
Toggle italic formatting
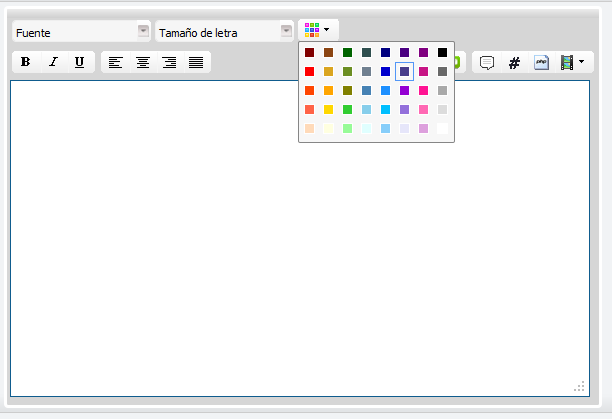coord(53,62)
